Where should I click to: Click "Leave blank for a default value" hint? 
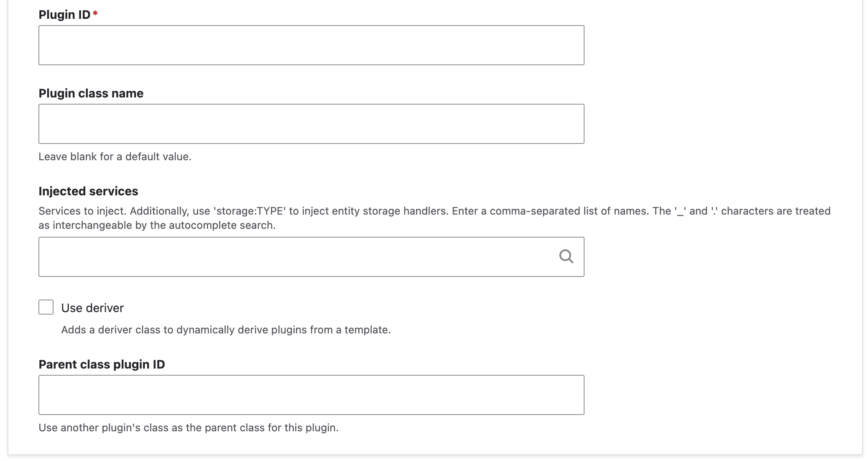point(115,157)
